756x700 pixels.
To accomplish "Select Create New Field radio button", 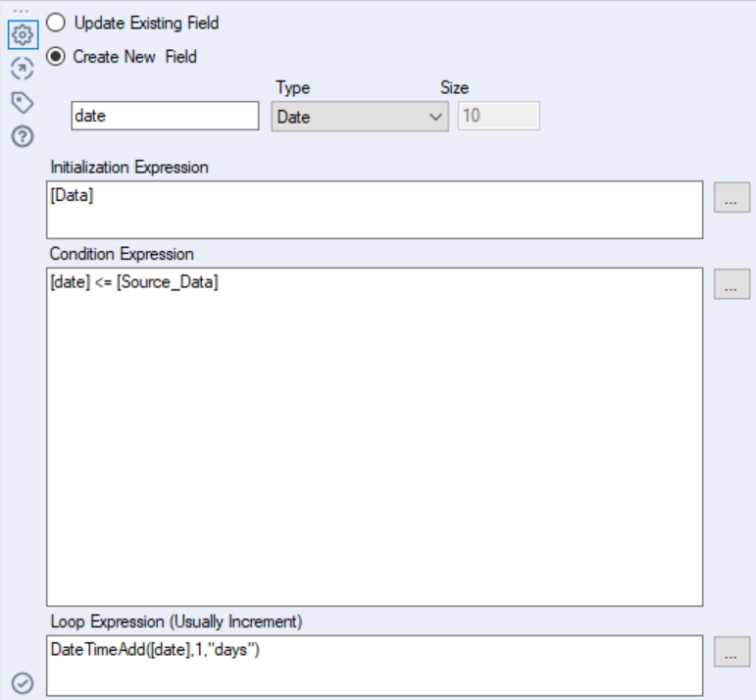I will tap(56, 57).
